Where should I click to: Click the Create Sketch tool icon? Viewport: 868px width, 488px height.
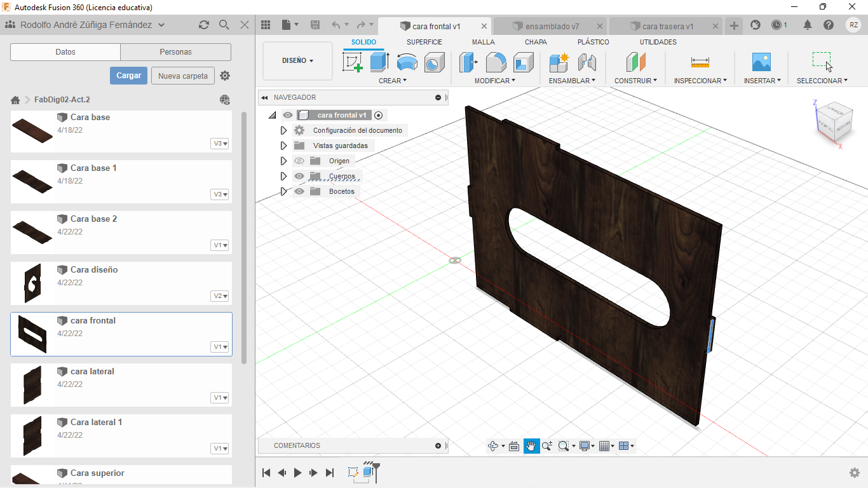tap(352, 62)
